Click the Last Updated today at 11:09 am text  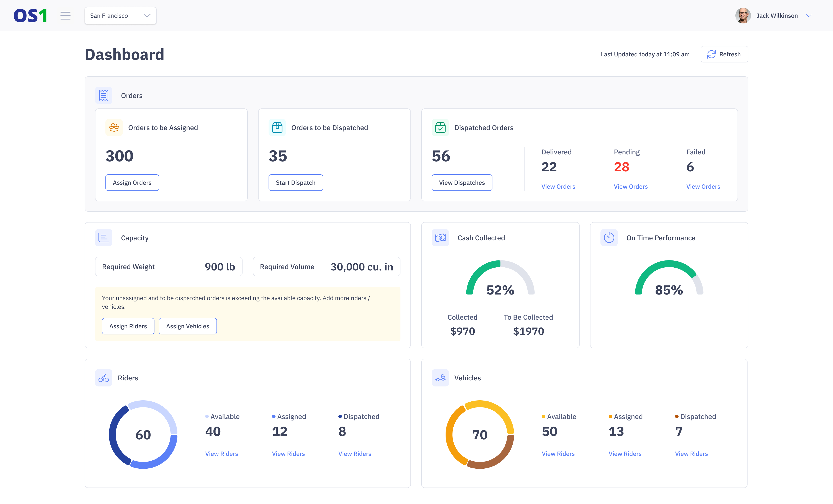click(x=645, y=54)
